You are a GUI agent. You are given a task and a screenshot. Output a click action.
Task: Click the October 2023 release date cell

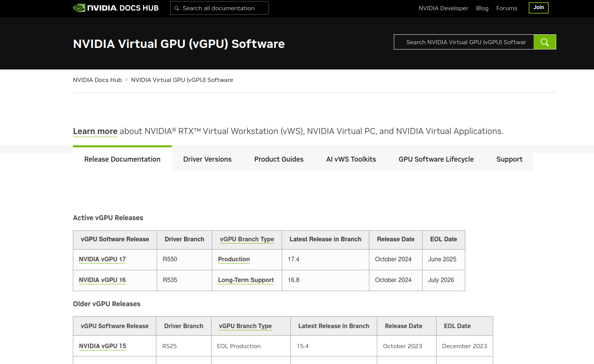407,346
